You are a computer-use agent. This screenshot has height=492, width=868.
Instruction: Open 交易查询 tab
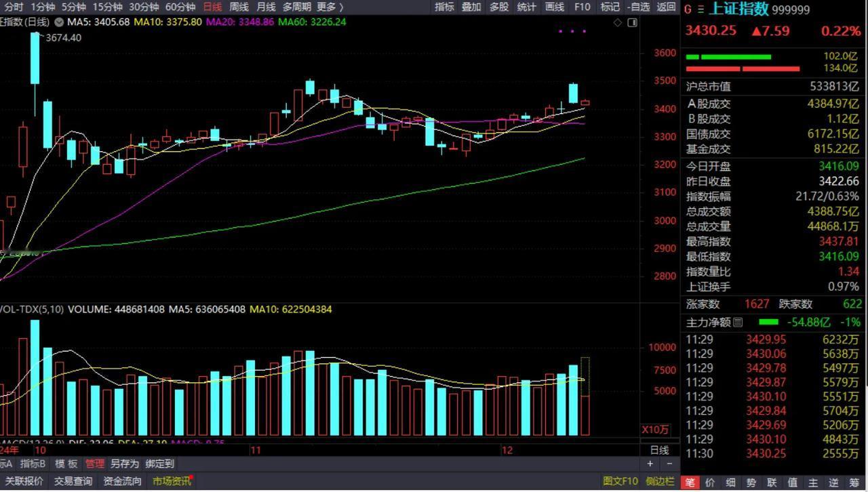(73, 481)
